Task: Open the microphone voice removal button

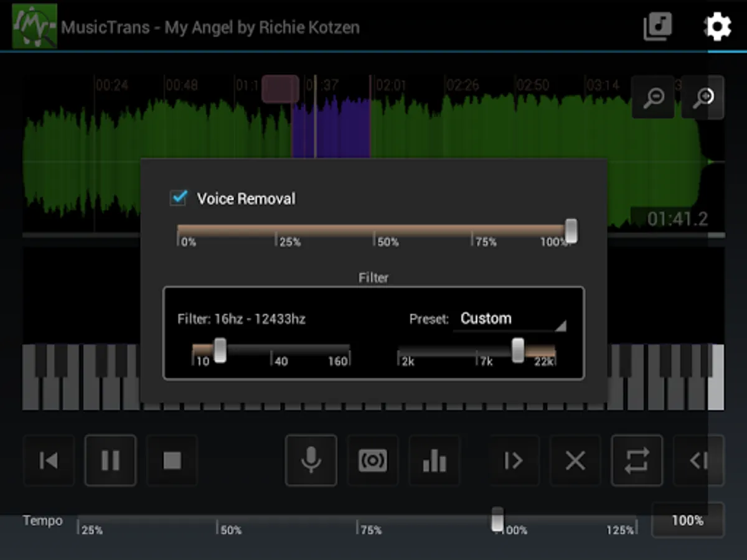Action: coord(311,460)
